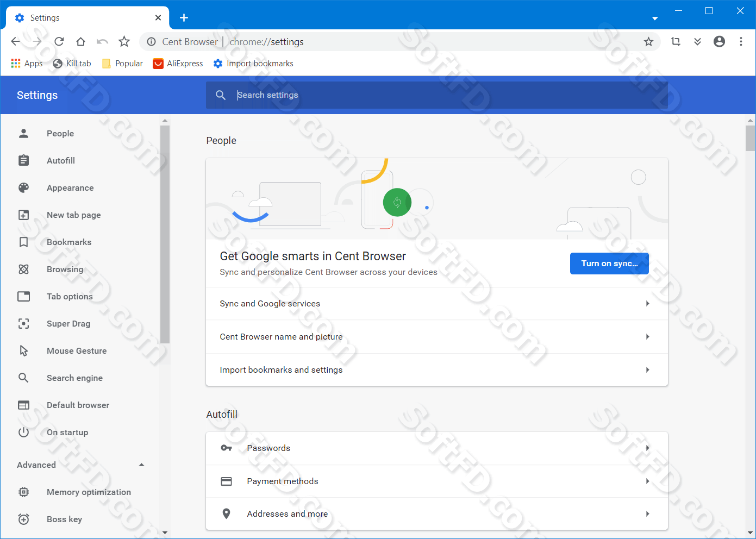Click the main page scroll down arrow
This screenshot has height=539, width=756.
[x=750, y=532]
